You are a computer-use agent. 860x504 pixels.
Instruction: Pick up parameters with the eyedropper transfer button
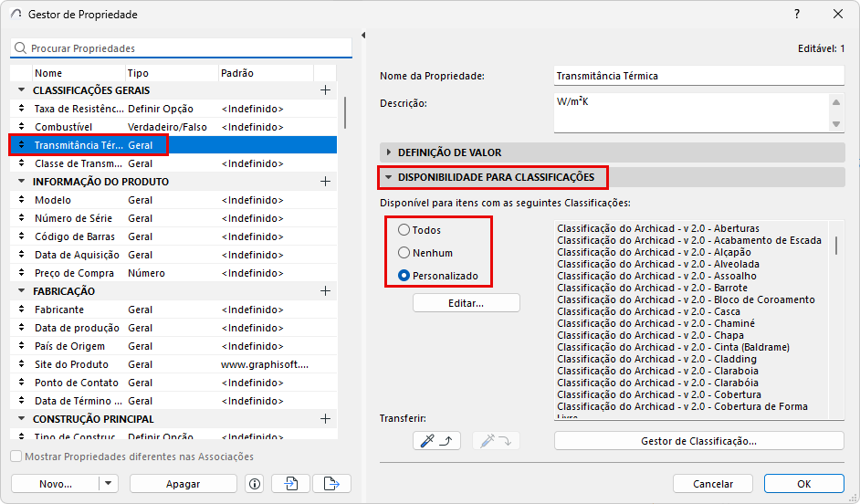[436, 441]
